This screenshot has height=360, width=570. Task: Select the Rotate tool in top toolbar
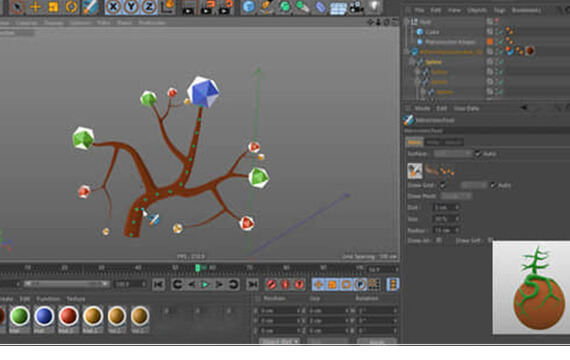point(71,7)
